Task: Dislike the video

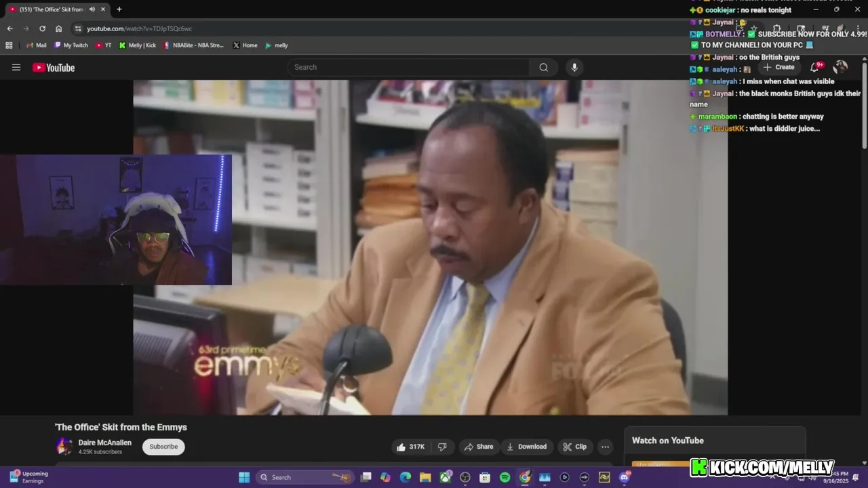Action: [442, 447]
